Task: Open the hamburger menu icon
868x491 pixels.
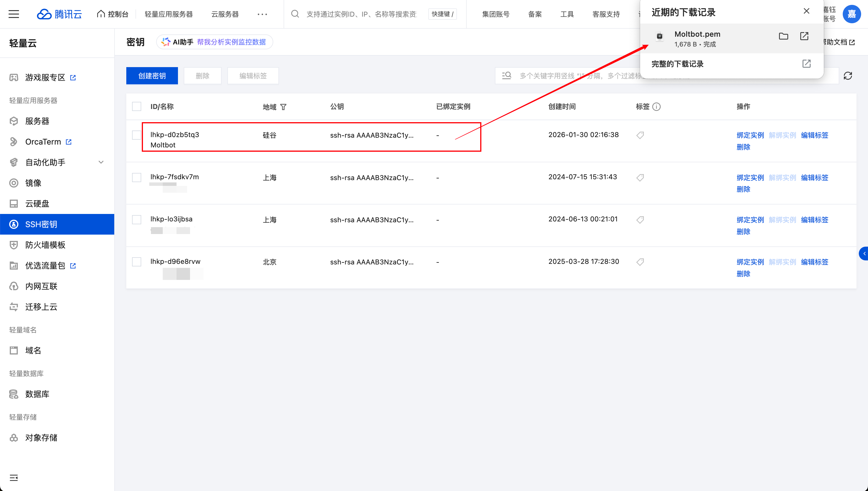Action: (x=14, y=14)
